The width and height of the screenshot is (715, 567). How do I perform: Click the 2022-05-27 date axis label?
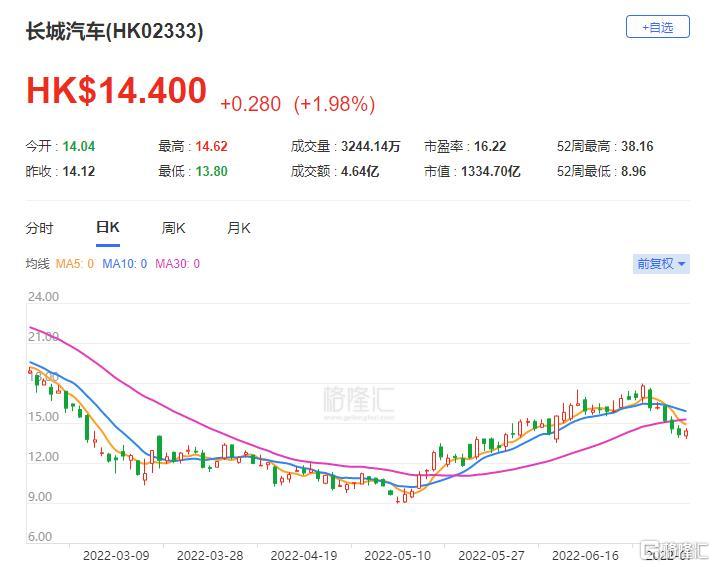(492, 556)
